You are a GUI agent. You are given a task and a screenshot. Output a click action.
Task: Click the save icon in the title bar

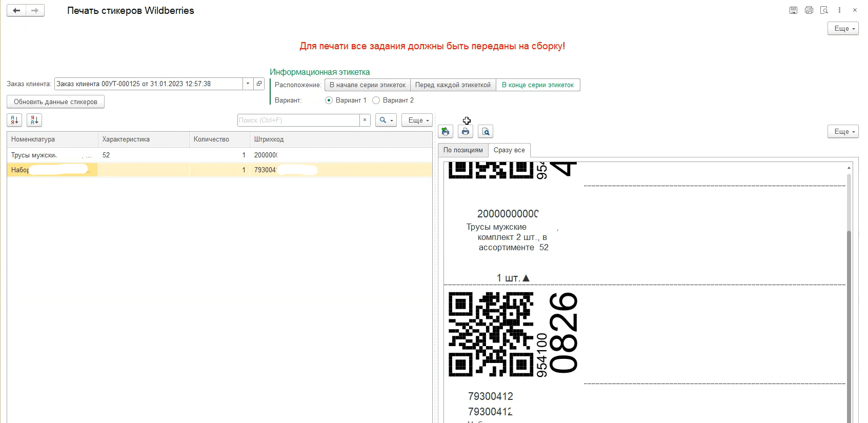pos(793,10)
